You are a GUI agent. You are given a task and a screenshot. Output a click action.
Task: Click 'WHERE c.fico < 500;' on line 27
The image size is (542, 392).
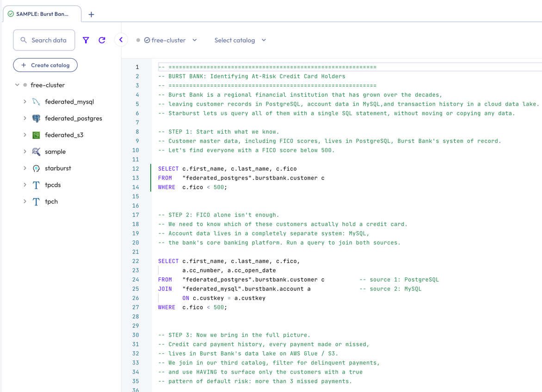[x=192, y=307]
